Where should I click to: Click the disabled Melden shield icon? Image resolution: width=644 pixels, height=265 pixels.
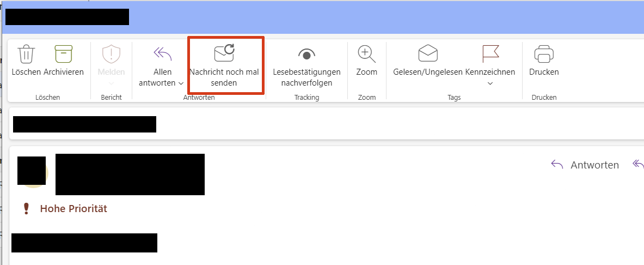(x=111, y=54)
